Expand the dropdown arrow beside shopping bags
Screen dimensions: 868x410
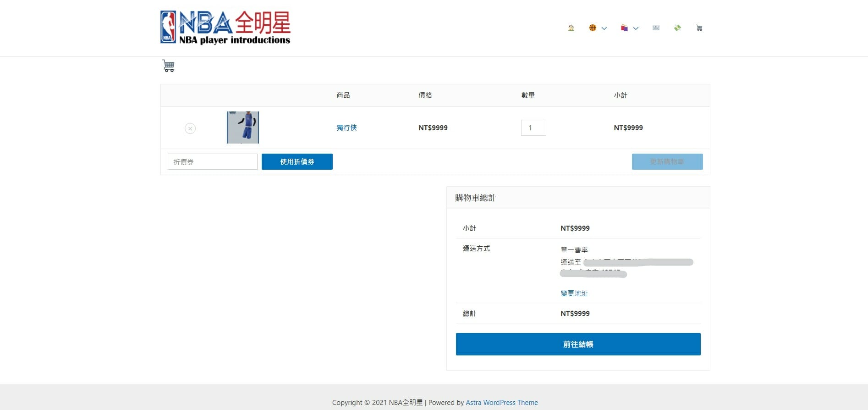(636, 28)
